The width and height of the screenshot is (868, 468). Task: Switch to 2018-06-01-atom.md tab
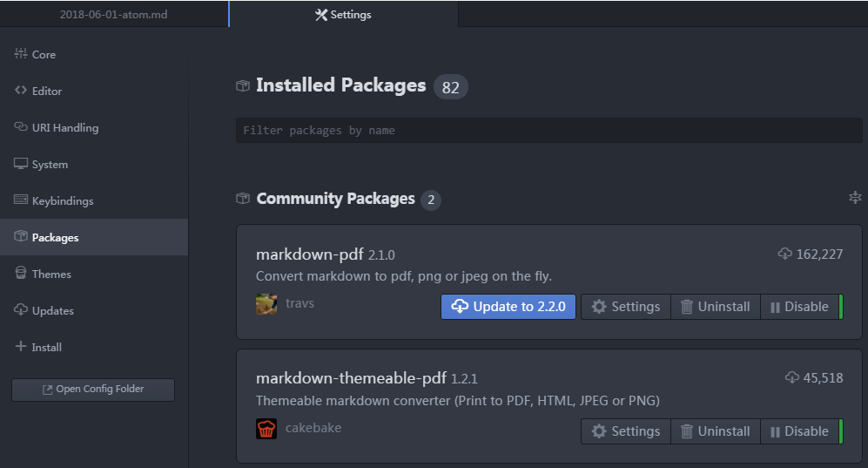coord(113,15)
